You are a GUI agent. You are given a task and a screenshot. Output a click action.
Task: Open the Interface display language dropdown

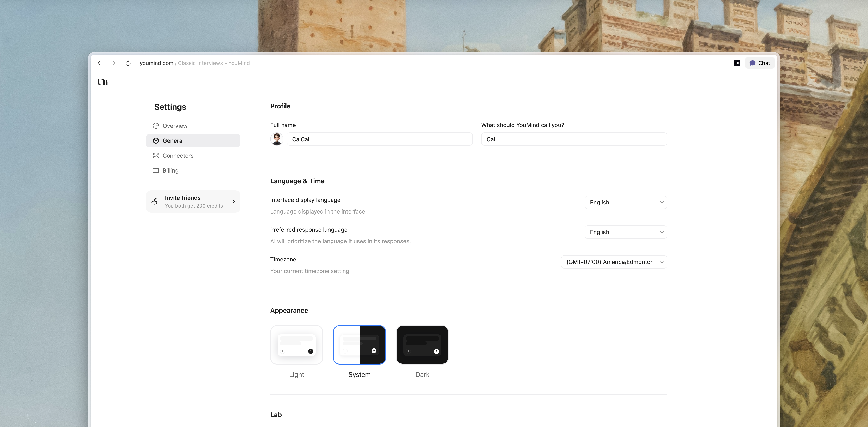point(625,202)
